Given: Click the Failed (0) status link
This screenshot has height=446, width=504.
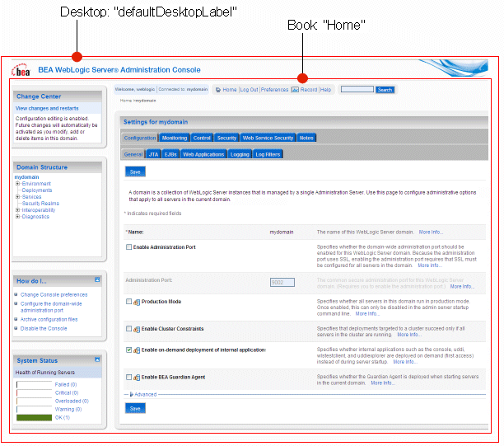Looking at the screenshot, I should 66,384.
